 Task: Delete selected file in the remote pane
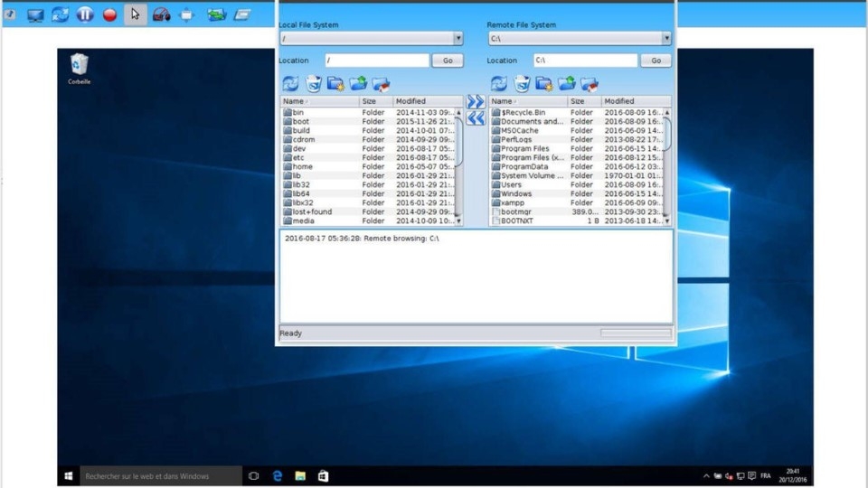(x=522, y=84)
